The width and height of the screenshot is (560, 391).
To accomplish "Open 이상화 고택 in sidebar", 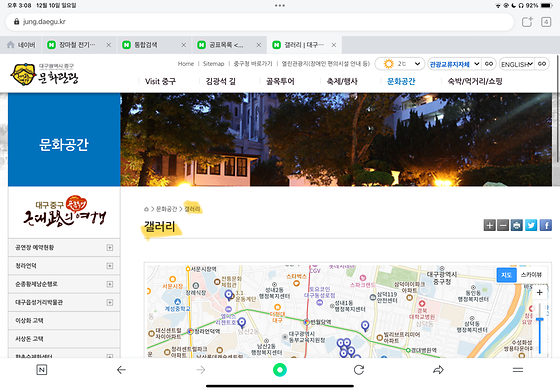I will point(64,321).
